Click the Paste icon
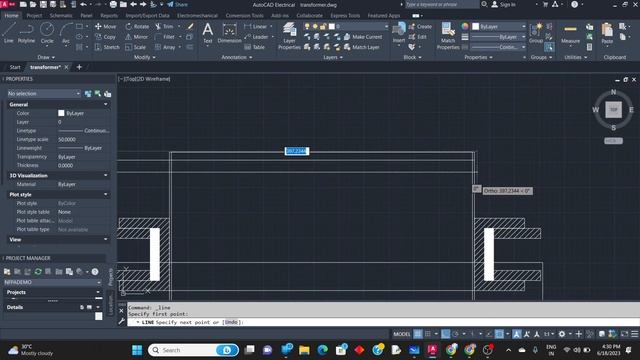The width and height of the screenshot is (640, 360). pyautogui.click(x=607, y=33)
